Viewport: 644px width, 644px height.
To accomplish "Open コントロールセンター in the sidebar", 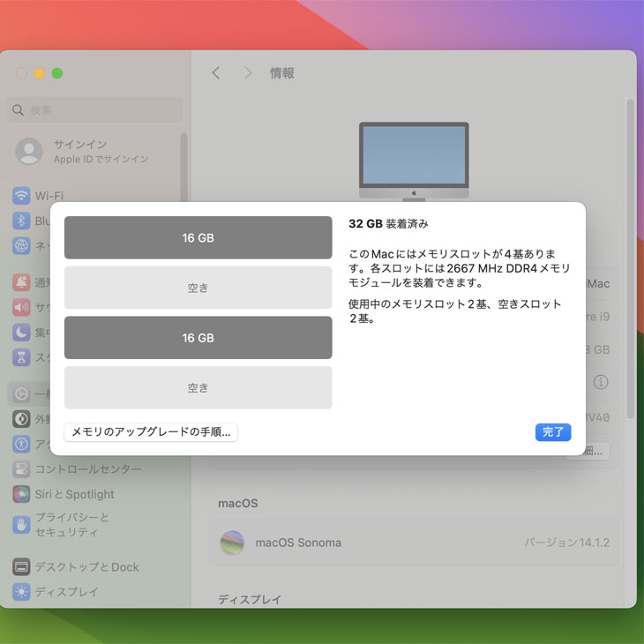I will pyautogui.click(x=87, y=469).
